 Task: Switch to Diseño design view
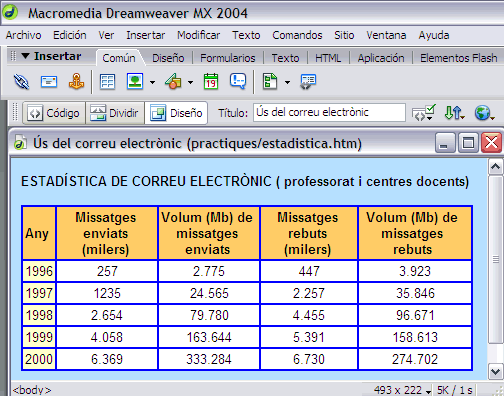(176, 113)
